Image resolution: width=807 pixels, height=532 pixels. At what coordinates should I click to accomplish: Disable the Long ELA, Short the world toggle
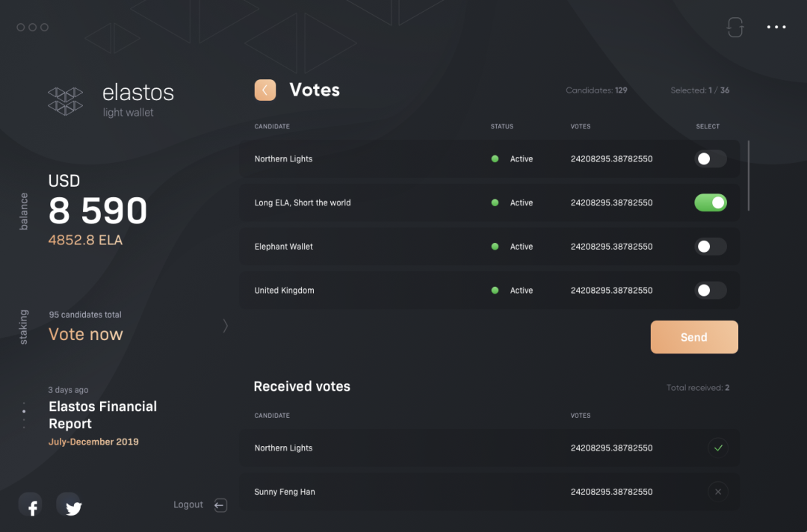coord(711,202)
